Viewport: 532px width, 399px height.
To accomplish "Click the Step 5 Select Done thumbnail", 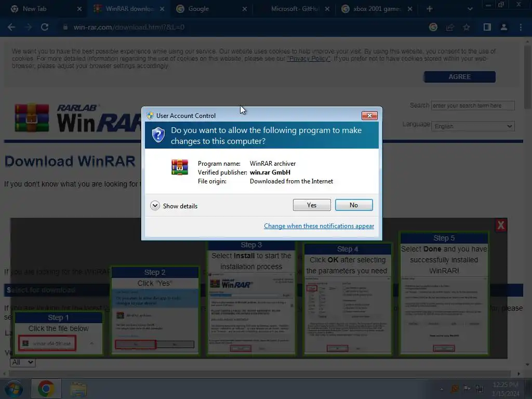I will pyautogui.click(x=444, y=294).
